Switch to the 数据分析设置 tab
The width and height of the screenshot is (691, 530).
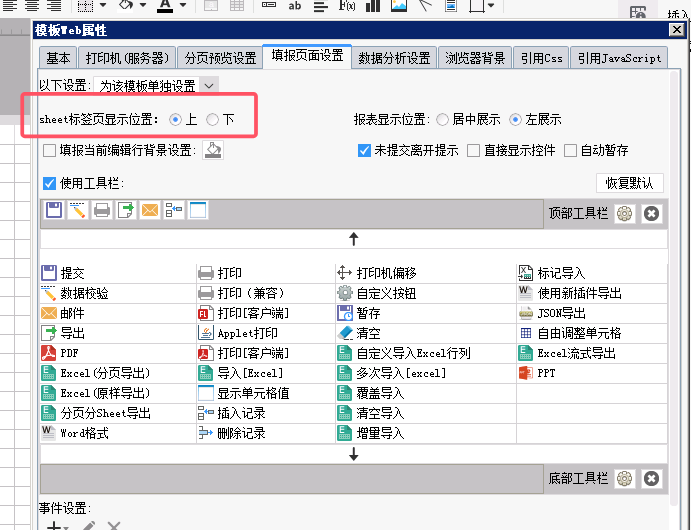pyautogui.click(x=394, y=58)
